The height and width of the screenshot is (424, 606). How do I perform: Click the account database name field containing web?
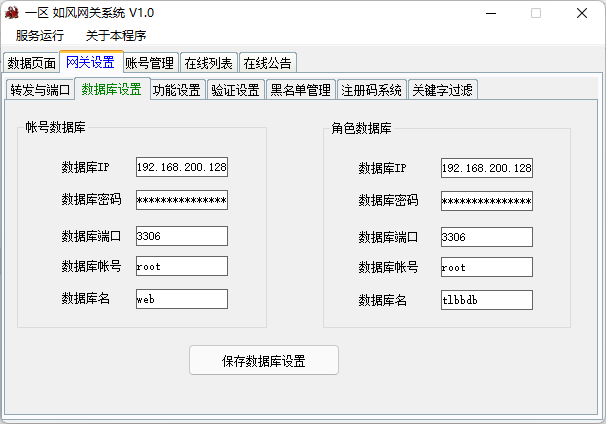(x=181, y=299)
